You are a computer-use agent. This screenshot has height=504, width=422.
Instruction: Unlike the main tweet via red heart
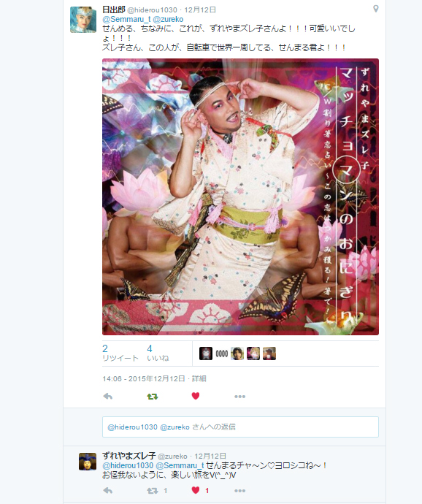[196, 396]
